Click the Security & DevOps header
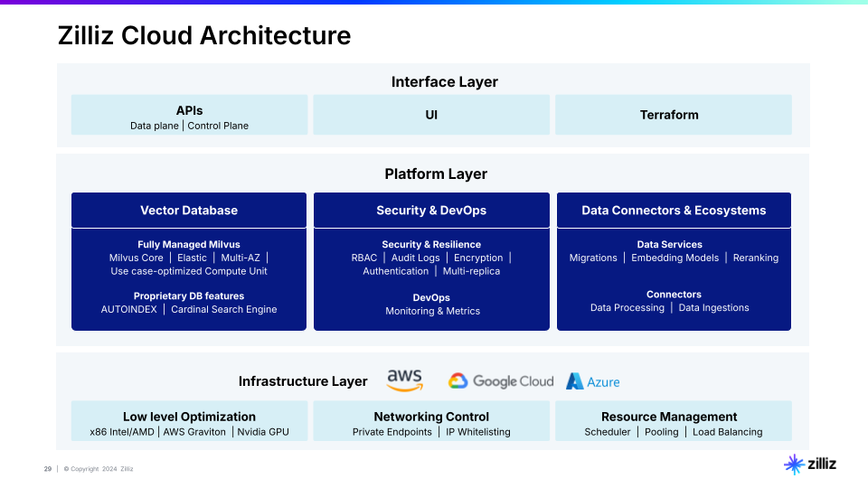 coord(431,211)
